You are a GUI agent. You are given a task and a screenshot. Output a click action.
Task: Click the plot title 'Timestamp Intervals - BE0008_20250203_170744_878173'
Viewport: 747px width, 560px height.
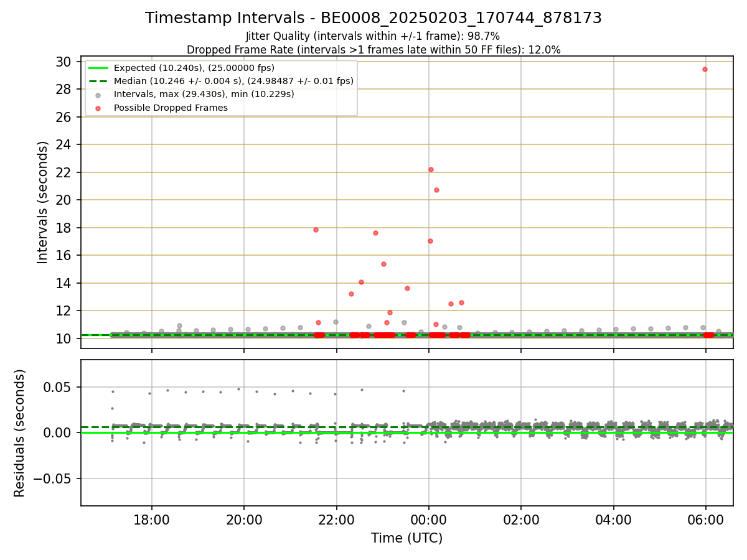click(374, 18)
